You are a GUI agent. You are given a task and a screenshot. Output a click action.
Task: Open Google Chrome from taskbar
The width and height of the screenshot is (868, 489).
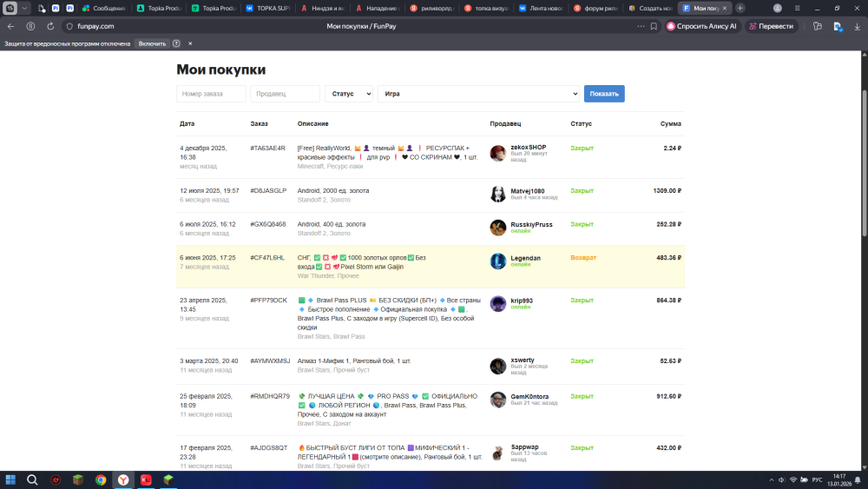coord(100,479)
